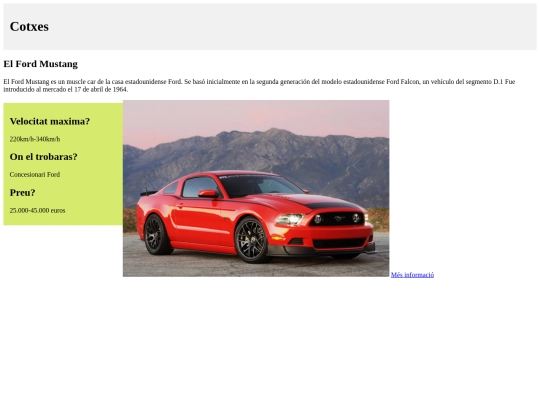Viewport: 540px width, 405px height.
Task: Click the "220km/h-340km/h" speed value
Action: pyautogui.click(x=35, y=139)
